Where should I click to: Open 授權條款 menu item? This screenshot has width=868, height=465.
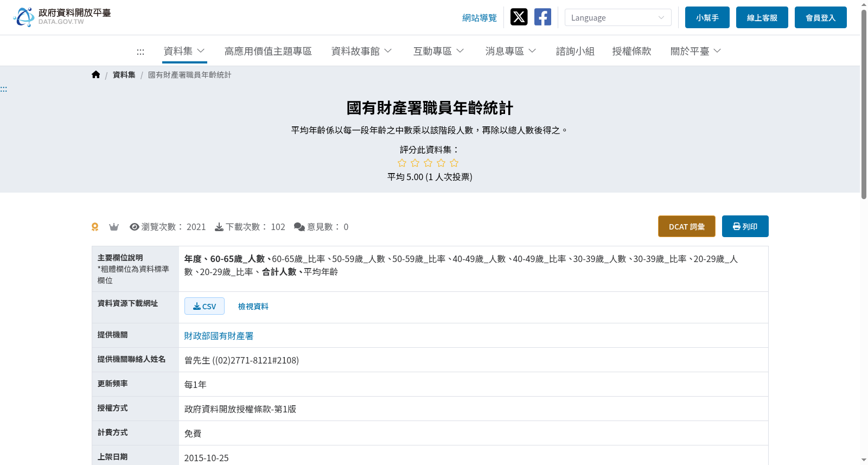631,51
